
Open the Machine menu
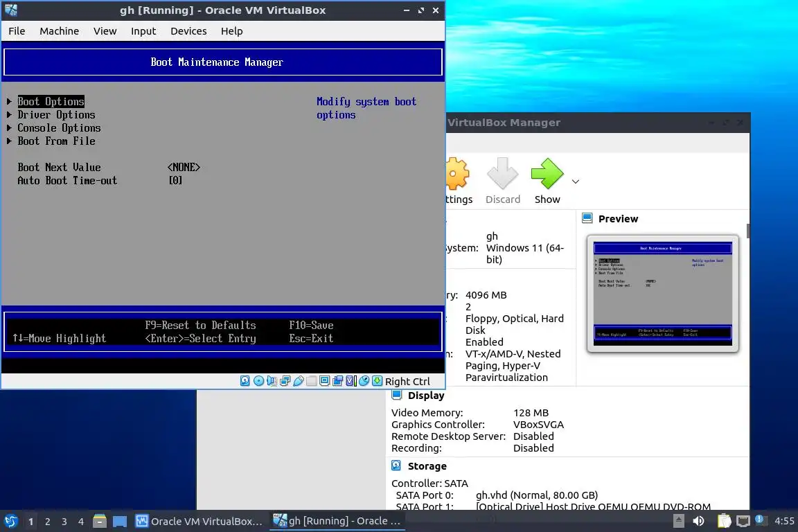click(x=59, y=31)
